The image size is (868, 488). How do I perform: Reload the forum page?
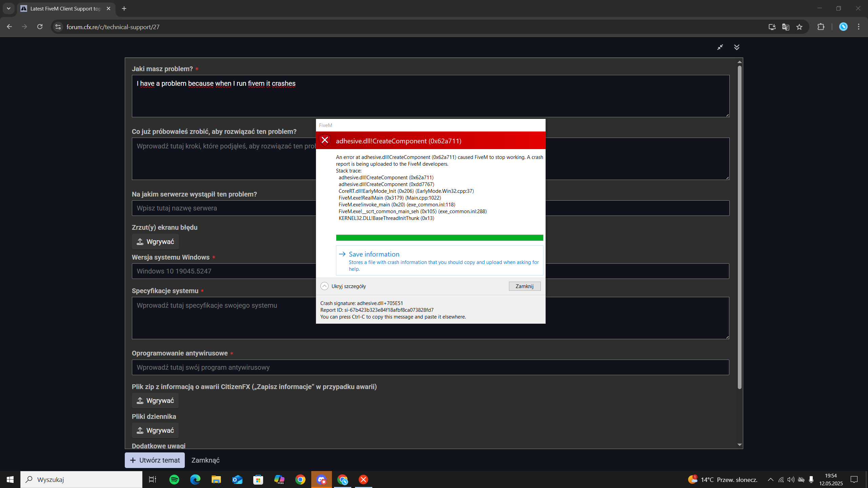pyautogui.click(x=40, y=27)
